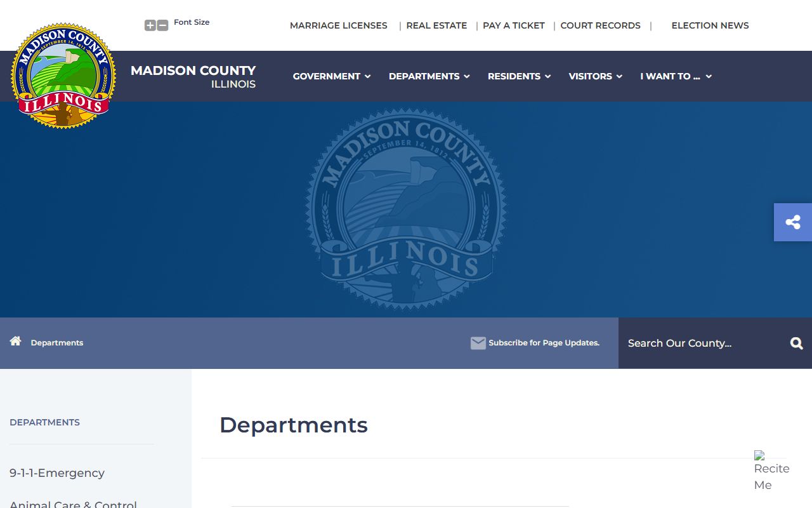Click the Departments page heading
812x508 pixels.
tap(294, 425)
